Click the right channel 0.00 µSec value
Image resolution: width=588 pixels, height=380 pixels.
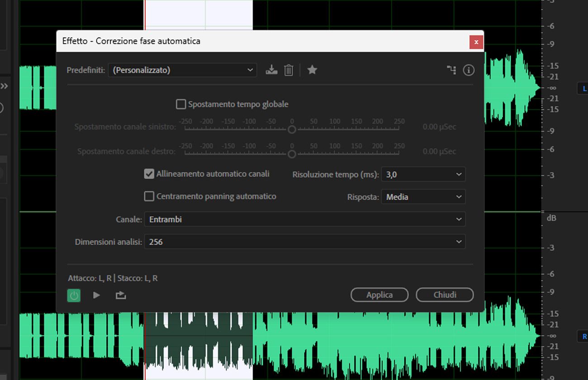pos(439,152)
